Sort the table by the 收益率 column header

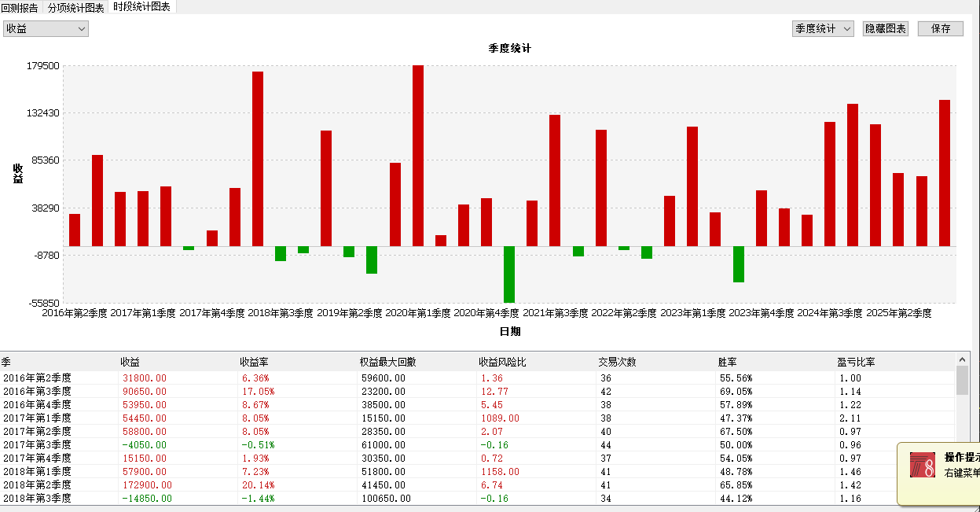point(254,362)
